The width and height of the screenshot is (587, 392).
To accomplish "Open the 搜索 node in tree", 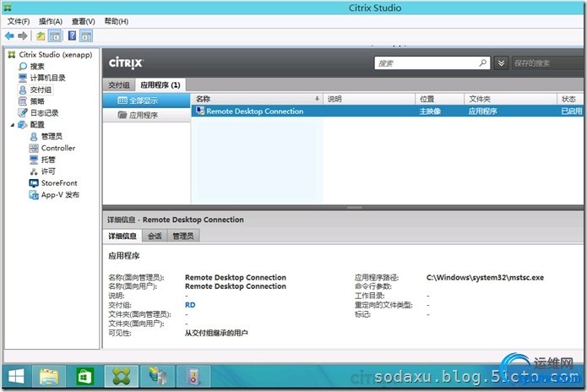I will point(37,66).
